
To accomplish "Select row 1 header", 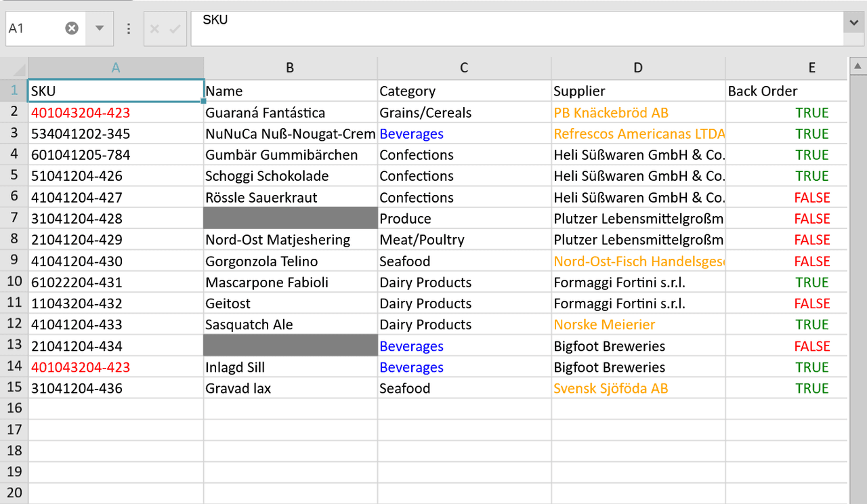I will pyautogui.click(x=14, y=91).
